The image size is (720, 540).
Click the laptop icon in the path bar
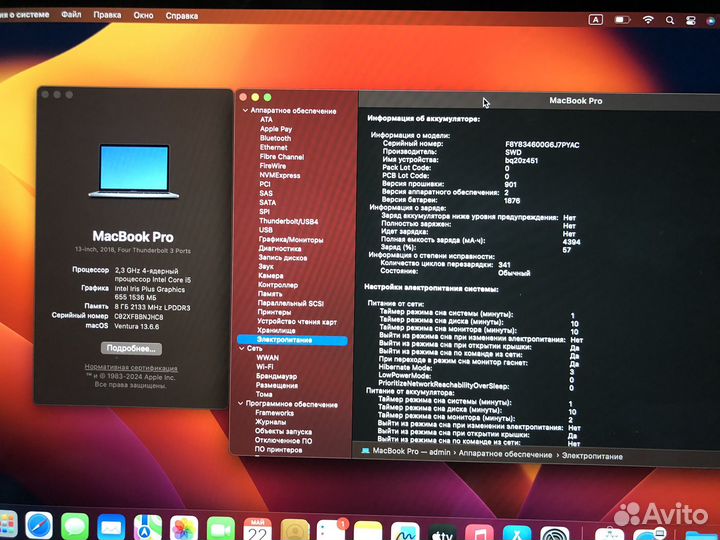coord(366,450)
